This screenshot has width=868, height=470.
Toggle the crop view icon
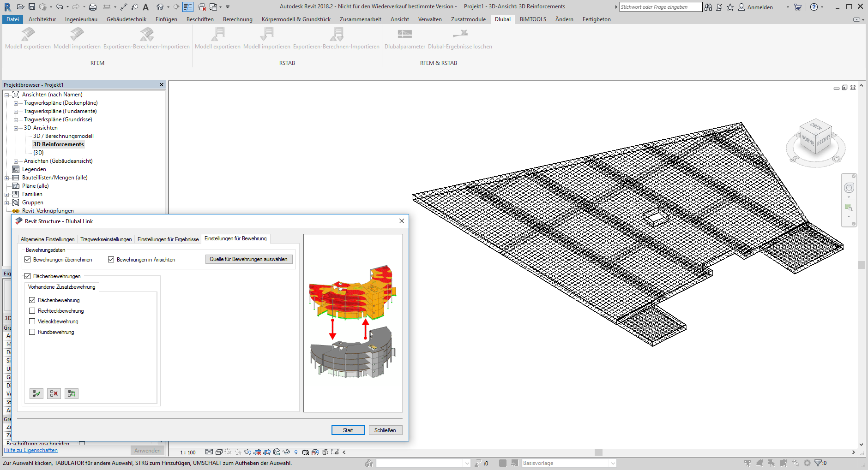258,452
